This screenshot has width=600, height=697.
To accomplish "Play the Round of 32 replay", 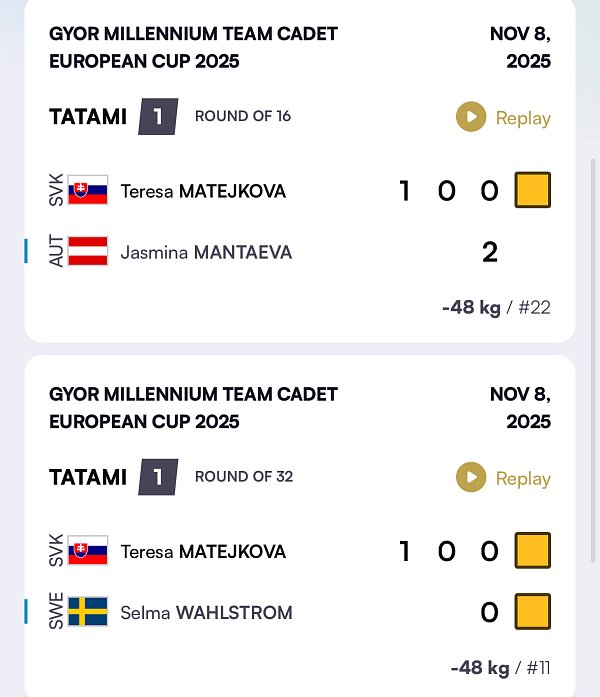I will 503,478.
